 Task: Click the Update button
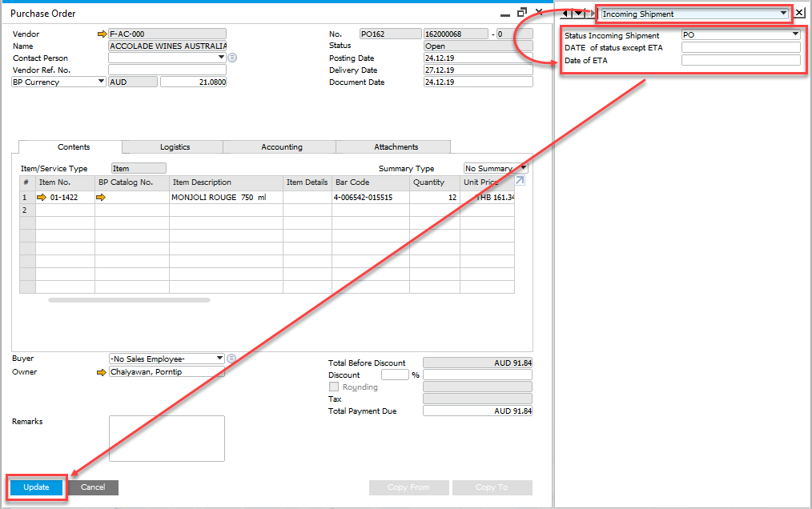point(36,487)
